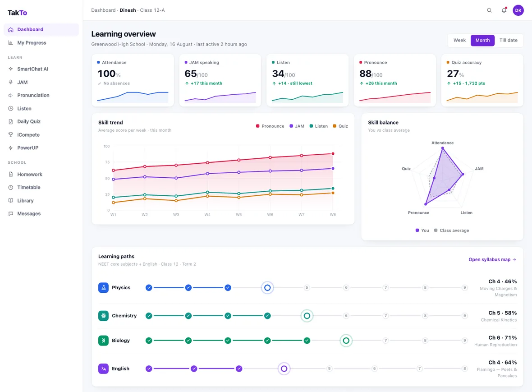This screenshot has width=532, height=392.
Task: Click Chemistry chapter 6 step
Action: click(346, 316)
